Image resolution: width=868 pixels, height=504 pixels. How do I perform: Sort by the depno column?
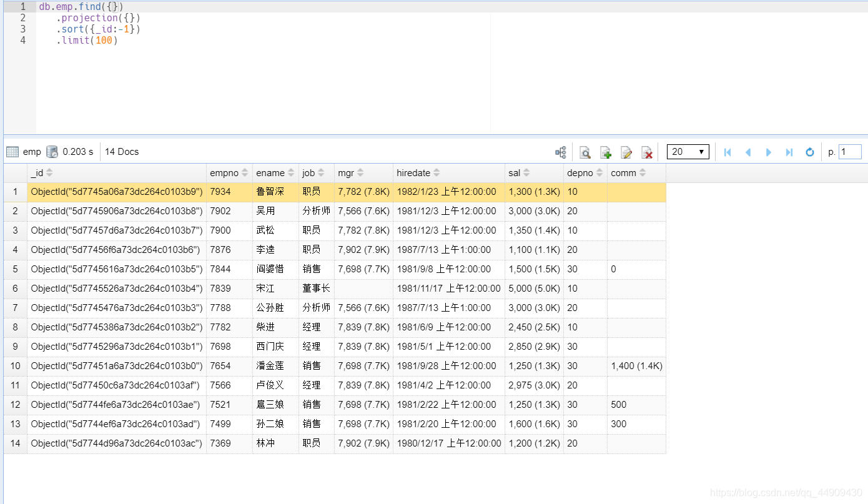coord(586,173)
